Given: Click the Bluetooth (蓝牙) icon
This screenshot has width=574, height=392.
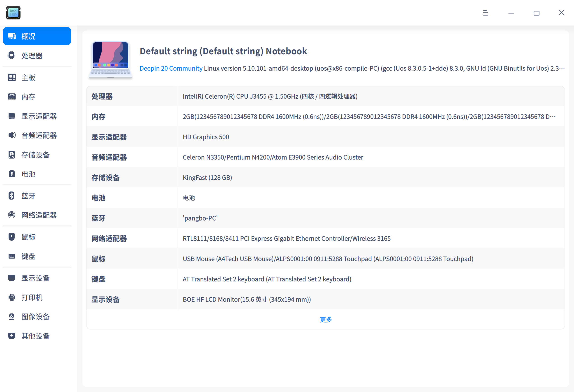Looking at the screenshot, I should click(12, 196).
